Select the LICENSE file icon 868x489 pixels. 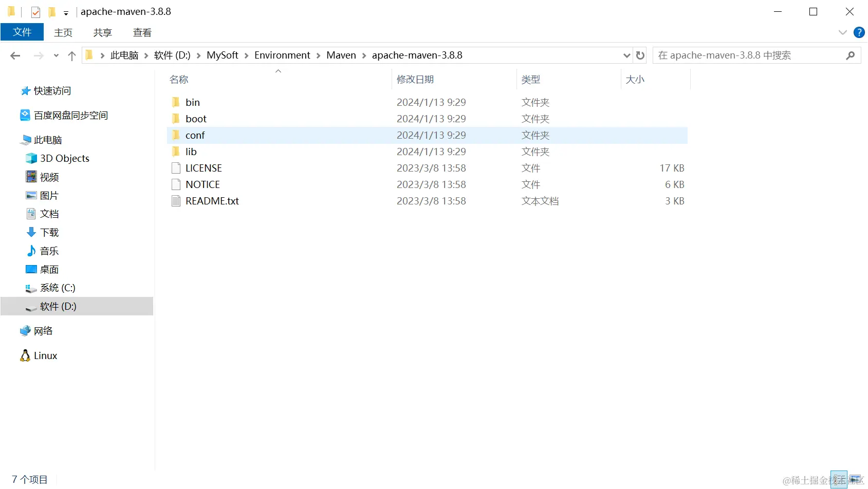[x=176, y=168]
